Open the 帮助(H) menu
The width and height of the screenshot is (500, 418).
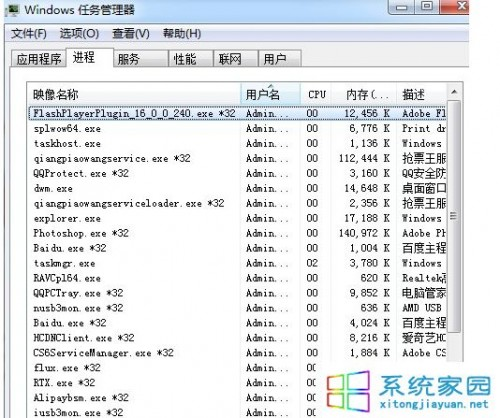click(x=182, y=33)
